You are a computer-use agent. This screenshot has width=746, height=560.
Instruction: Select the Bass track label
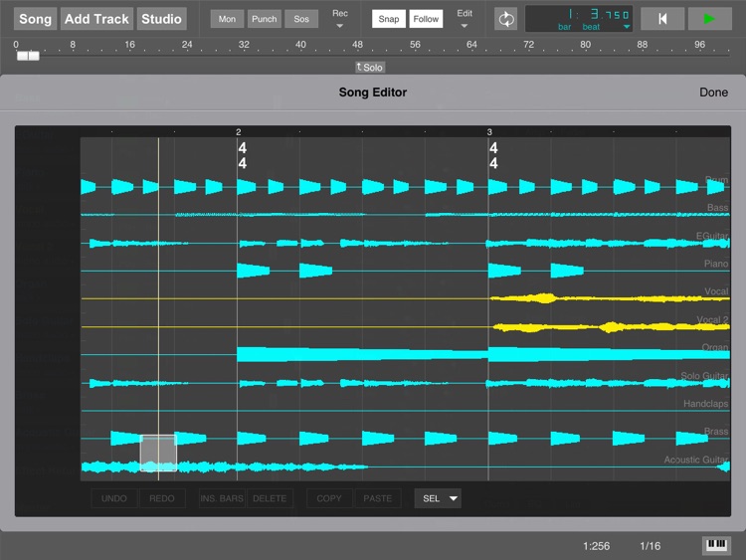(717, 208)
